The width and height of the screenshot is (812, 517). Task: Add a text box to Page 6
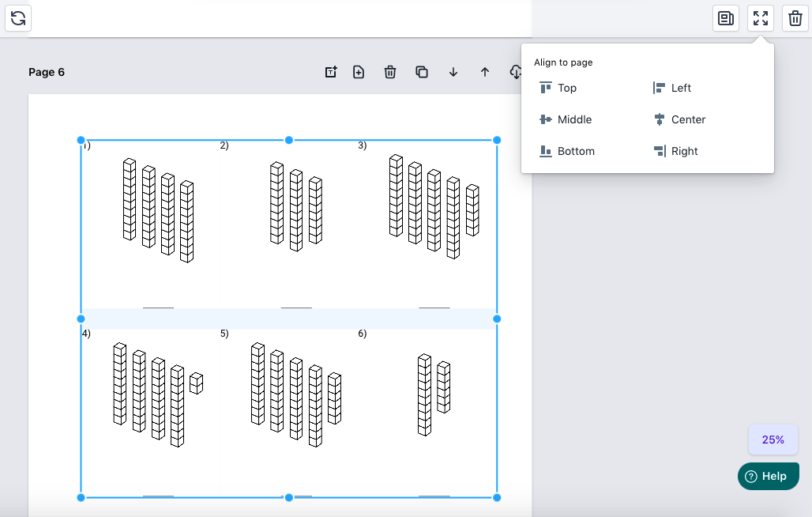[331, 72]
